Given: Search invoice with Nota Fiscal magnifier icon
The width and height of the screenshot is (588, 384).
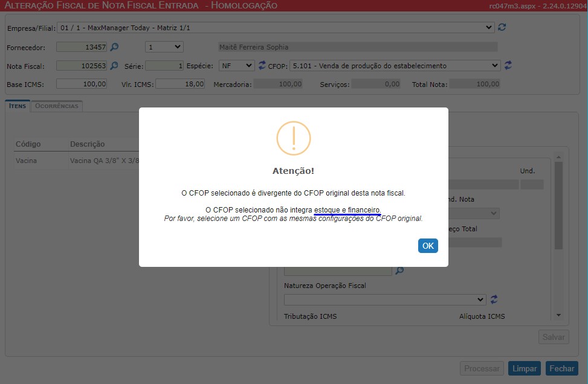Looking at the screenshot, I should pos(114,66).
